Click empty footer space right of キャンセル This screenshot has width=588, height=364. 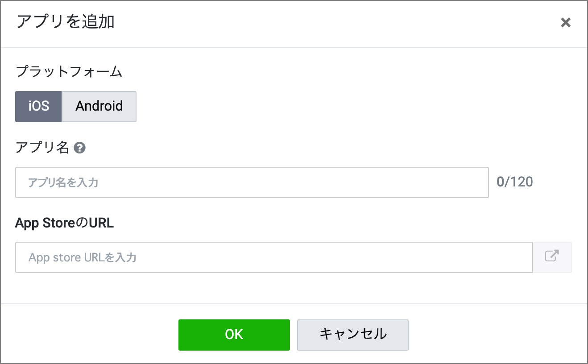click(x=491, y=335)
